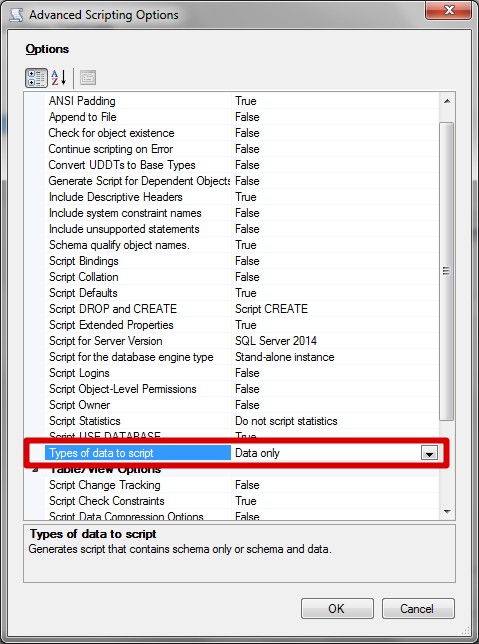Viewport: 479px width, 644px height.
Task: Click the vertical scrollbar thumb
Action: pyautogui.click(x=447, y=271)
